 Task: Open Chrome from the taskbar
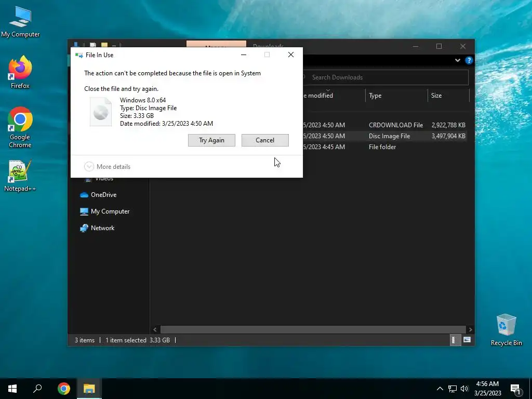[x=64, y=389]
